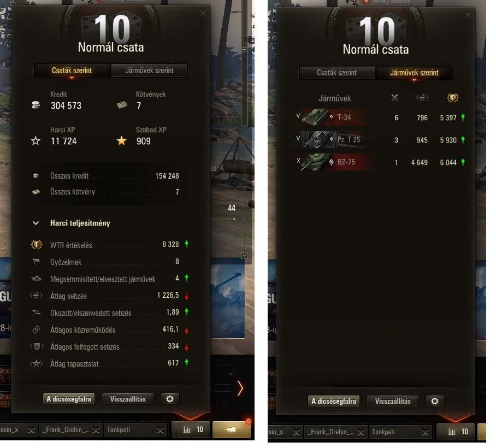Click the vertical scrollbar track beside left panel
Image resolution: width=496 pixels, height=448 pixels.
click(244, 63)
